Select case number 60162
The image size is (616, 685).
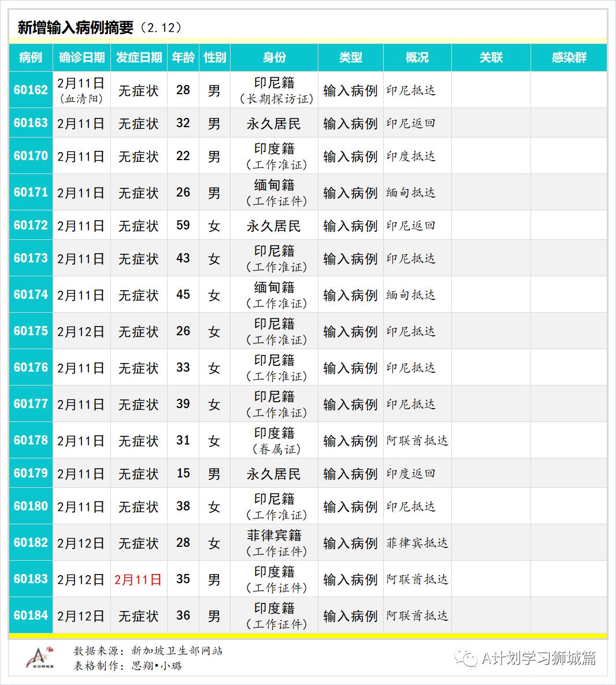coord(30,90)
